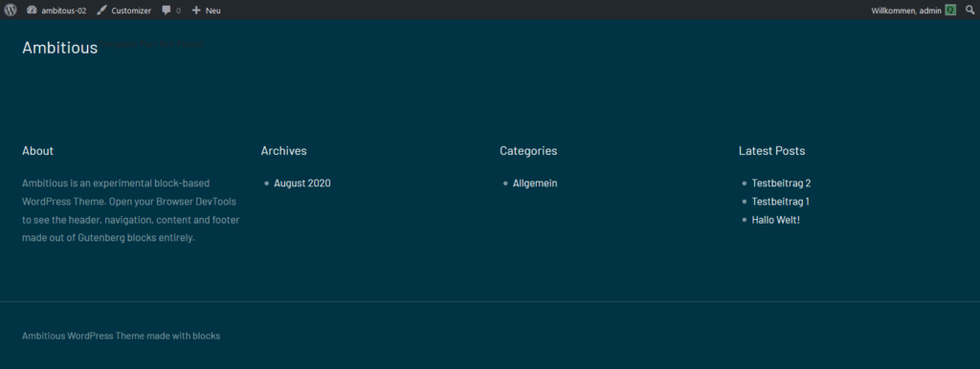This screenshot has height=369, width=980.
Task: Open the Allgemein category link
Action: (x=535, y=184)
